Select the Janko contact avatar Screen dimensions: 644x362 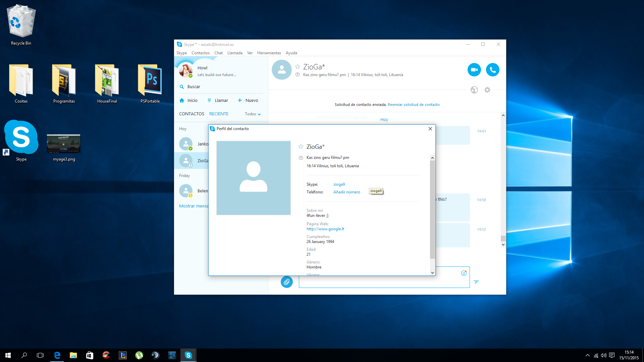pos(186,144)
